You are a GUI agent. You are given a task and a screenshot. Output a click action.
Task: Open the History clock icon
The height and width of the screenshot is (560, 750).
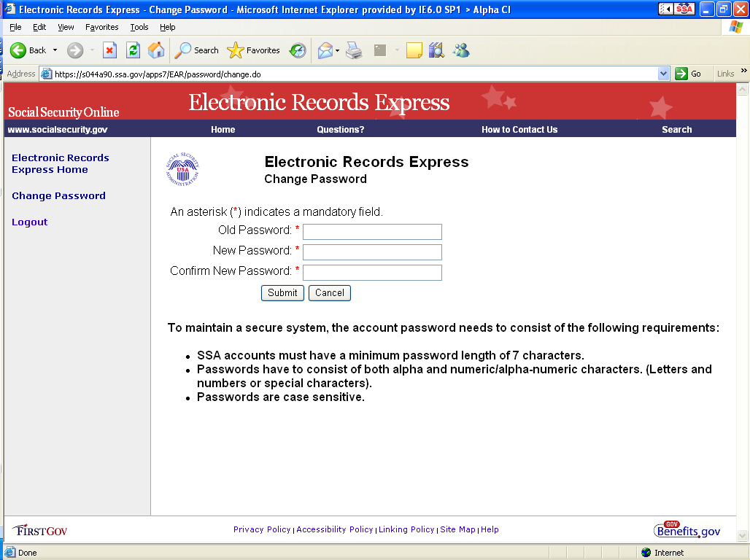click(x=298, y=50)
